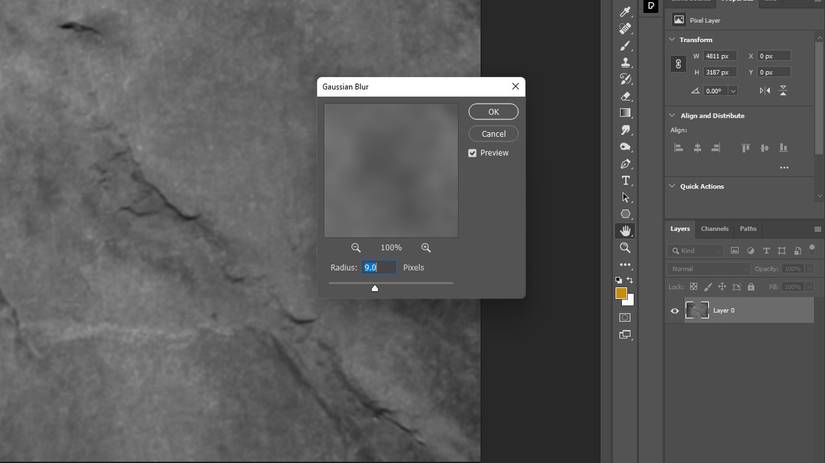Select the Dodge tool
The width and height of the screenshot is (825, 463).
coord(625,147)
